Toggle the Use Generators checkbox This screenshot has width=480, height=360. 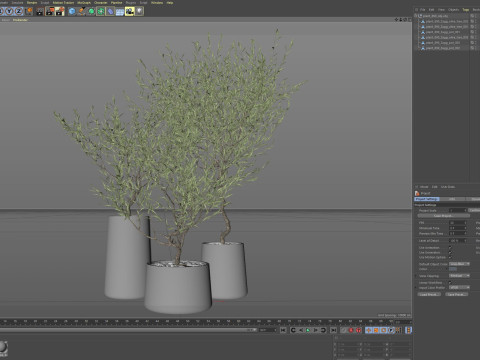tap(450, 253)
